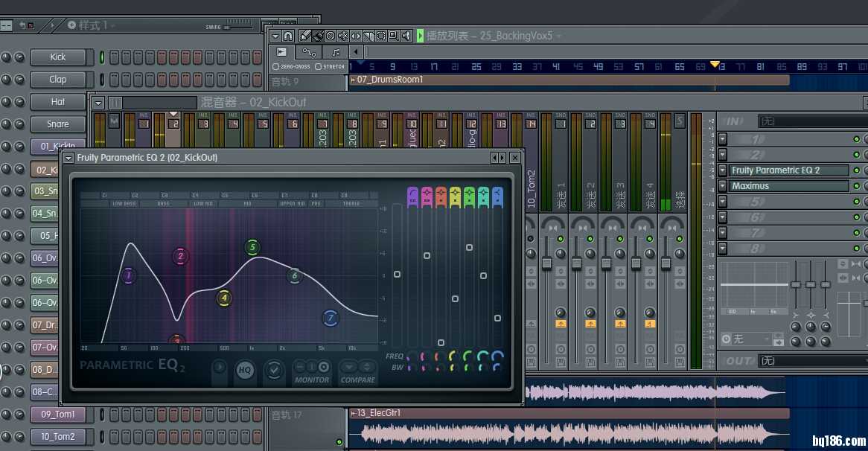Select the paint brush tool in playlist
Screen dimensions: 868x451
(318, 36)
